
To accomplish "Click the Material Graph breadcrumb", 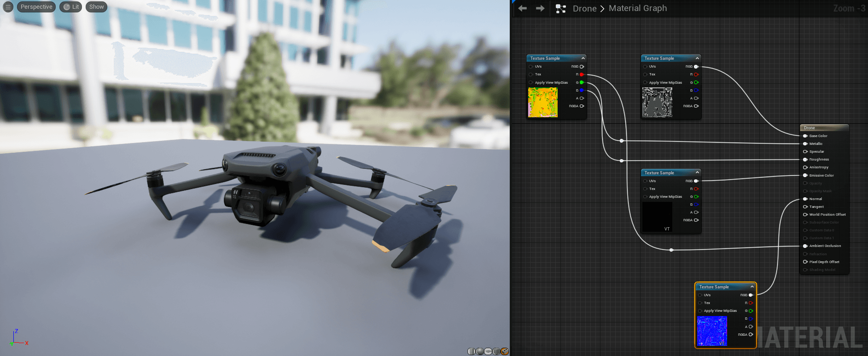I will coord(637,8).
